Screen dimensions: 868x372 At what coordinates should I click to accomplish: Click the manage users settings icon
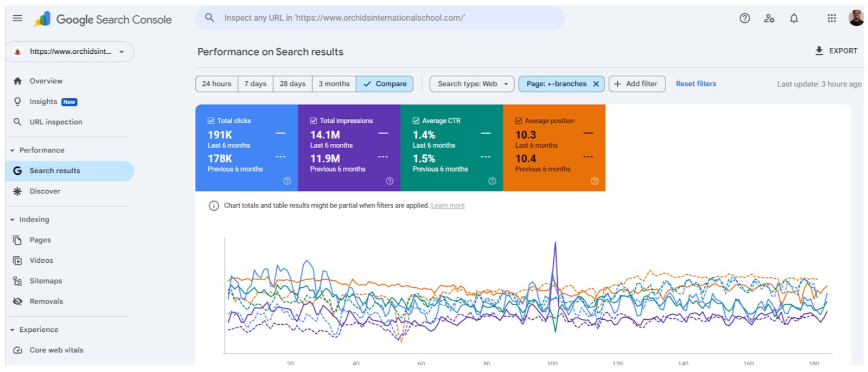(x=769, y=18)
